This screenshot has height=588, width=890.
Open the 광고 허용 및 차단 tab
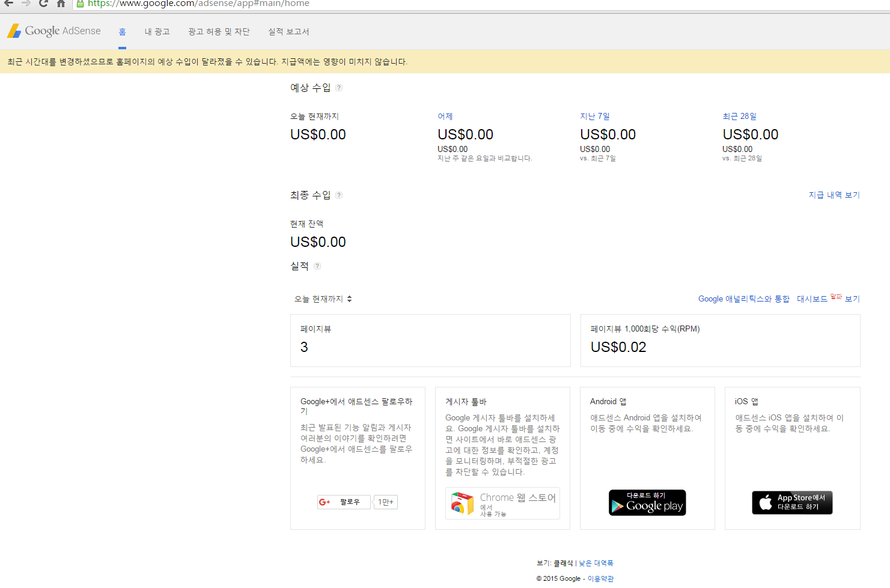tap(219, 32)
